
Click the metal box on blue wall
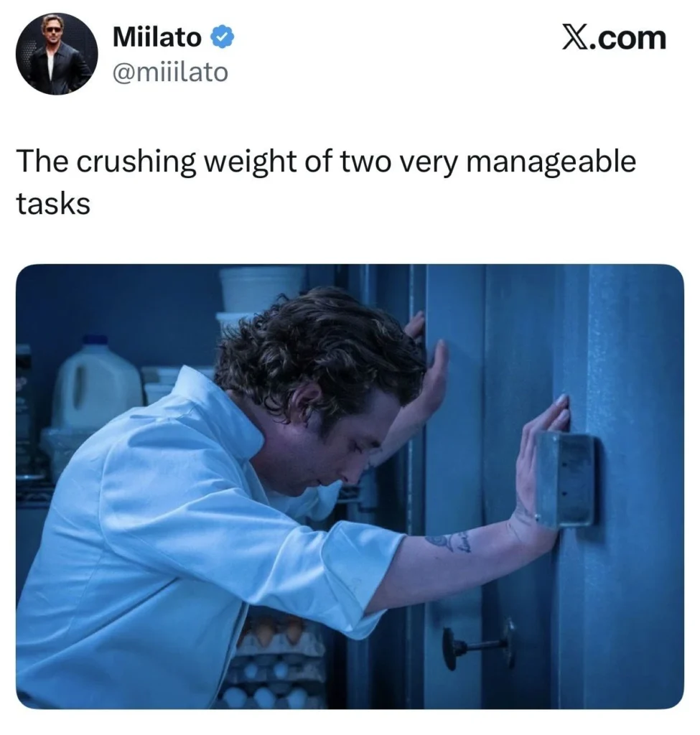[x=566, y=480]
